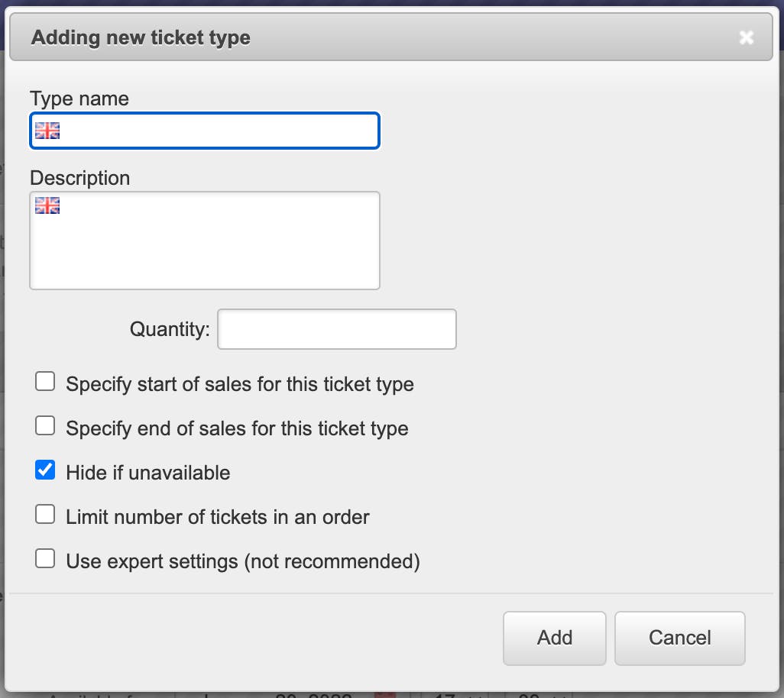Enable Specify end of sales checkbox
This screenshot has height=698, width=784.
[45, 426]
